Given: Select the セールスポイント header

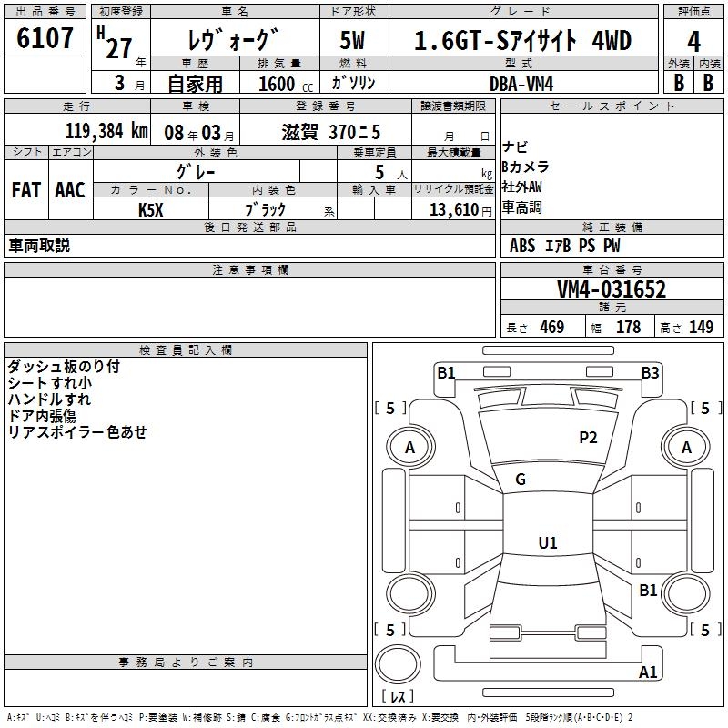Looking at the screenshot, I should point(612,106).
